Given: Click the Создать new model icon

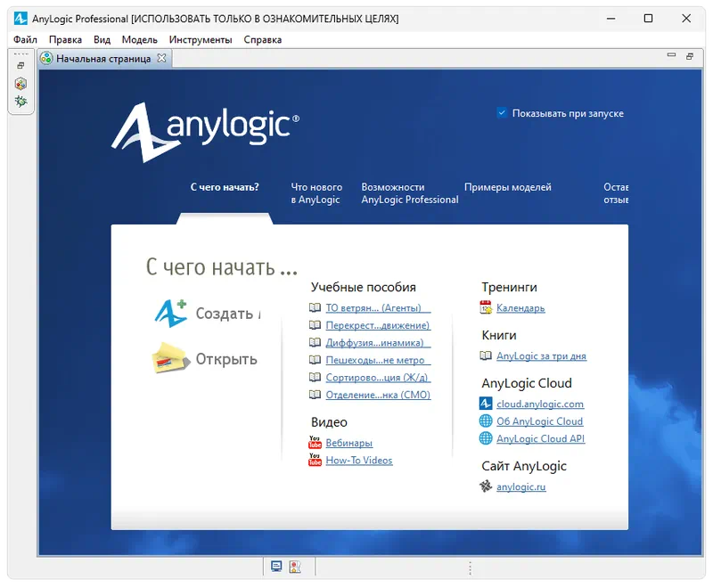Looking at the screenshot, I should (170, 313).
